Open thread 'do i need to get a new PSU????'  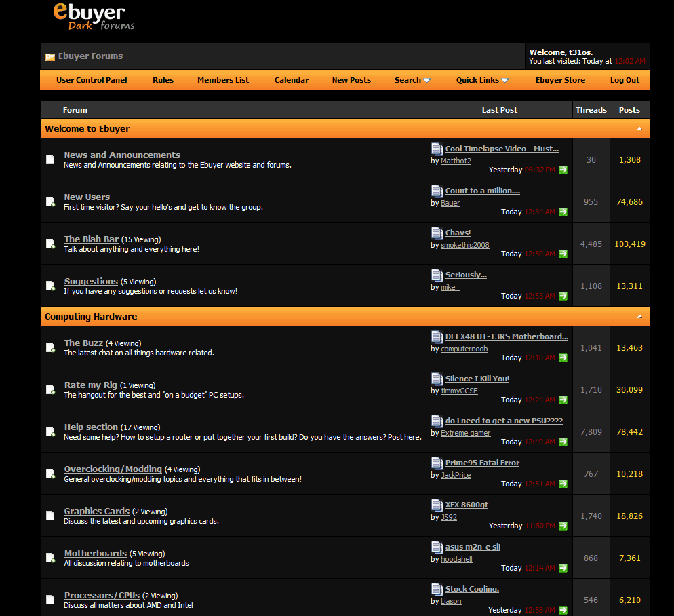[x=504, y=421]
